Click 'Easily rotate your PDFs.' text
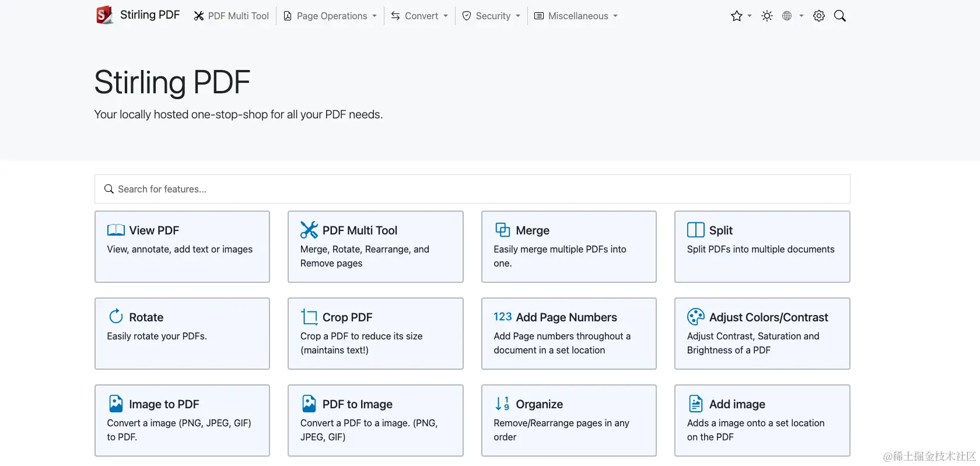The image size is (980, 466). 157,336
